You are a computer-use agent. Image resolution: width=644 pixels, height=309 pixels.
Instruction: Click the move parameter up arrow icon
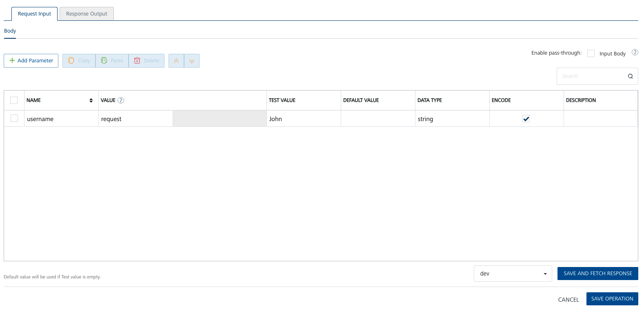[176, 61]
